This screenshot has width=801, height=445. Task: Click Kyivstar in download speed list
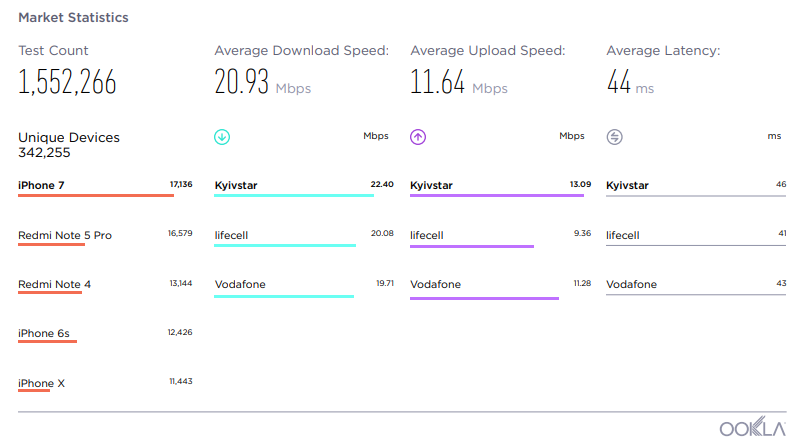pyautogui.click(x=236, y=185)
